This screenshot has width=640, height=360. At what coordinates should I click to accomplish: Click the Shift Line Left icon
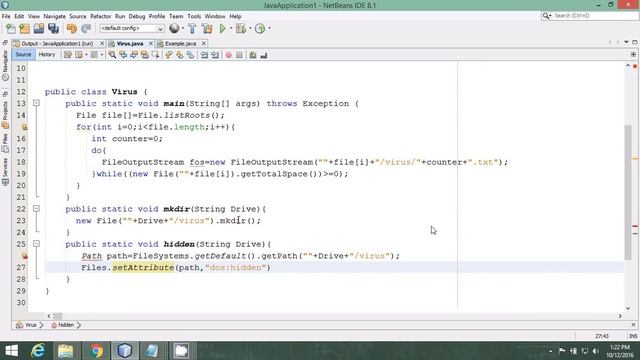point(204,55)
